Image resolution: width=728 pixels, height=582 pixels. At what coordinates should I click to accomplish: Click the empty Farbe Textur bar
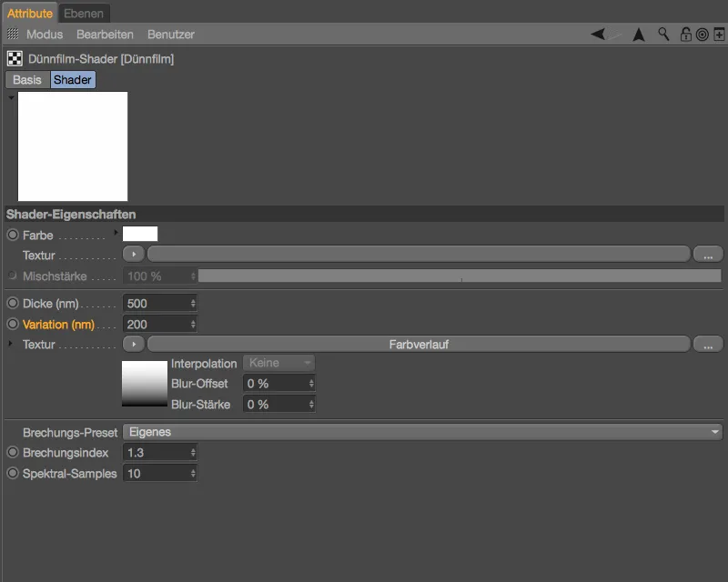tap(419, 255)
